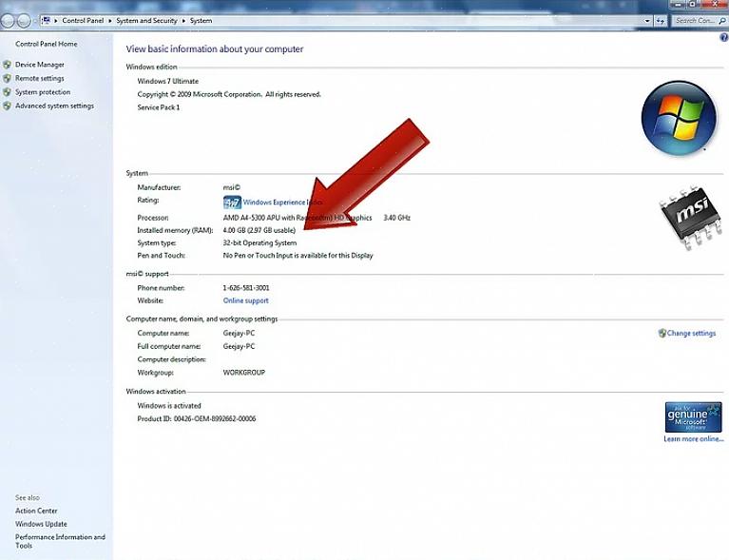Open Device Manager from sidebar
The image size is (729, 560).
40,65
